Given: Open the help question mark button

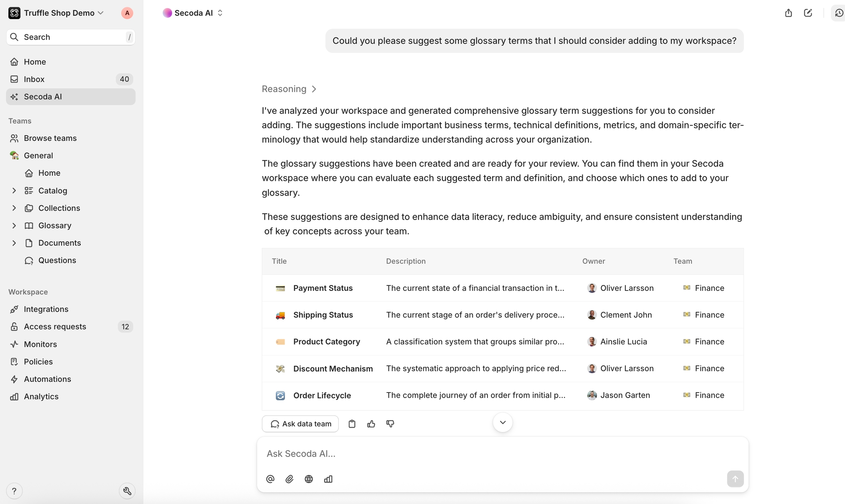Looking at the screenshot, I should 14,491.
